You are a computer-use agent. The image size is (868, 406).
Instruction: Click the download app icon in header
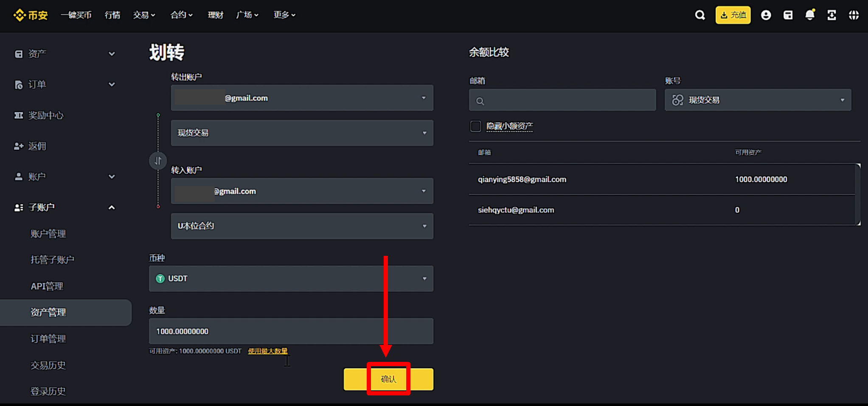click(831, 15)
